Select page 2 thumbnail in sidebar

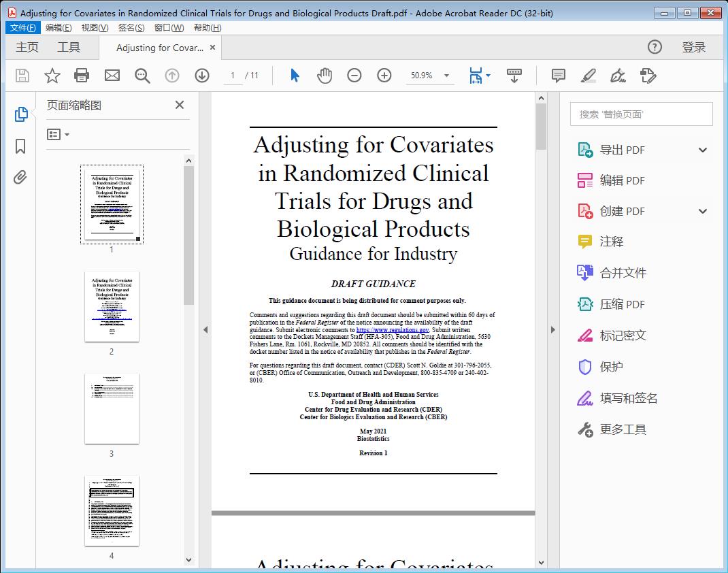(x=112, y=307)
